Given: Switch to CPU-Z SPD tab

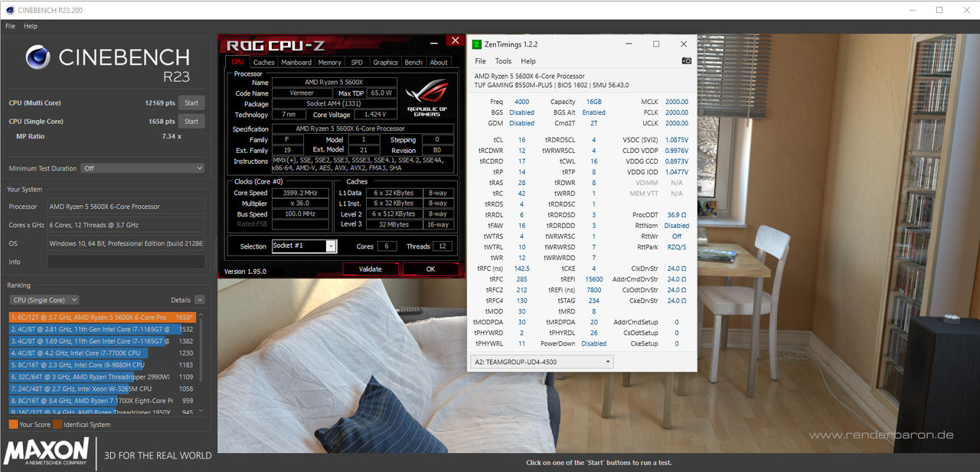Looking at the screenshot, I should (357, 63).
